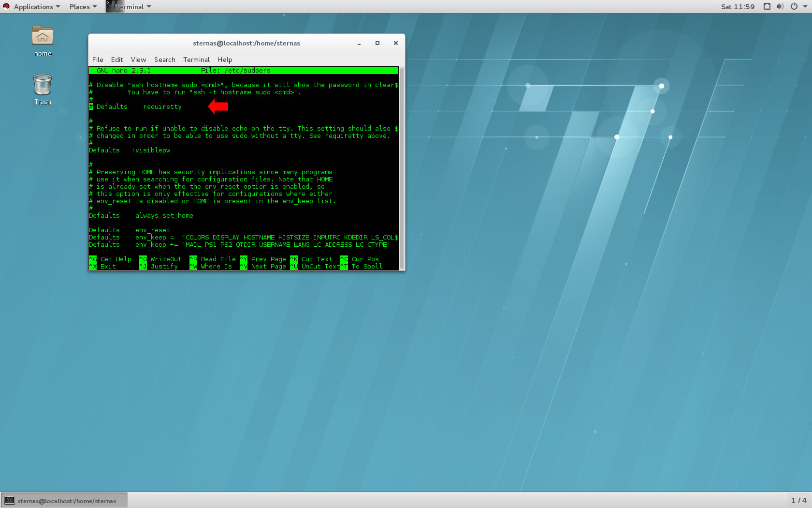The image size is (812, 508).
Task: Click the '^V Next Page' shortcut
Action: (x=263, y=266)
